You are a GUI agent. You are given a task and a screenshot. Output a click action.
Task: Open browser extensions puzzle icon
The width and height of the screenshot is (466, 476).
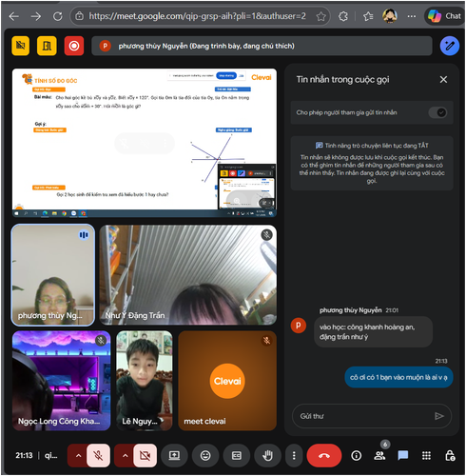343,16
